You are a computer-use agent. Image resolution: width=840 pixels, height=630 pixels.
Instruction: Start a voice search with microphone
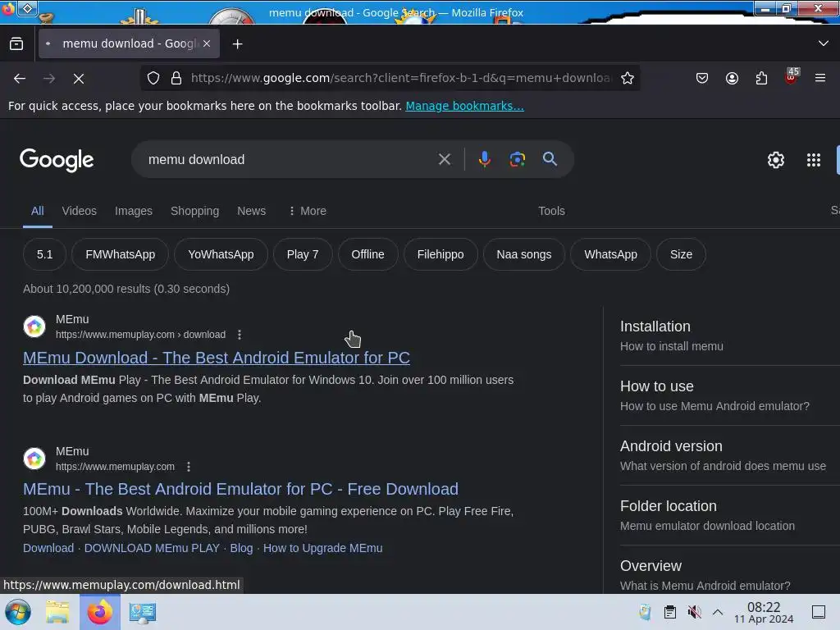(484, 159)
